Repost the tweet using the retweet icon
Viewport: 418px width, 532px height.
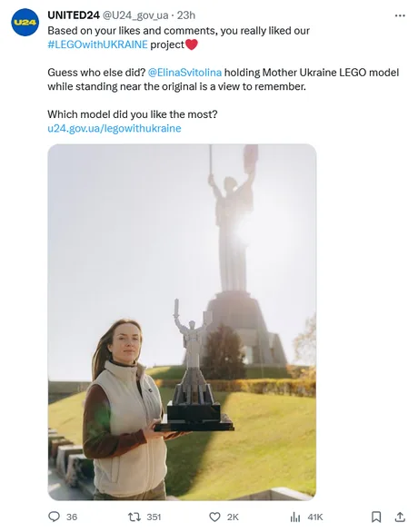click(x=134, y=517)
